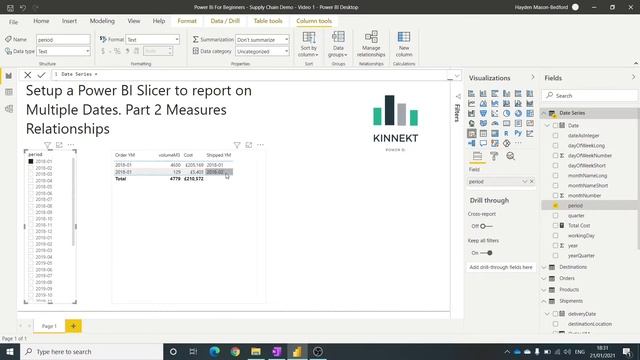This screenshot has height=360, width=640.
Task: Choose the slicer visualization icon
Action: 471,133
